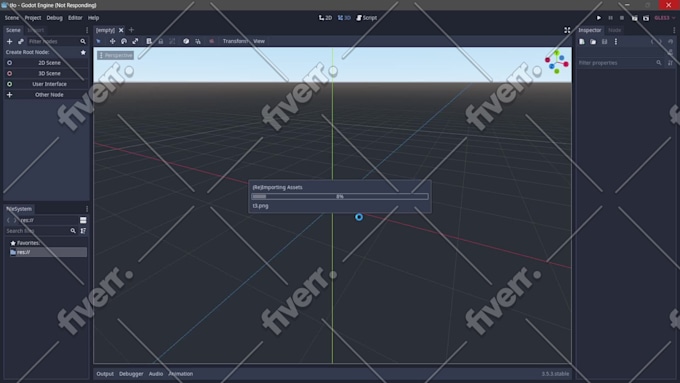
Task: Select the Move mode tool
Action: point(112,41)
